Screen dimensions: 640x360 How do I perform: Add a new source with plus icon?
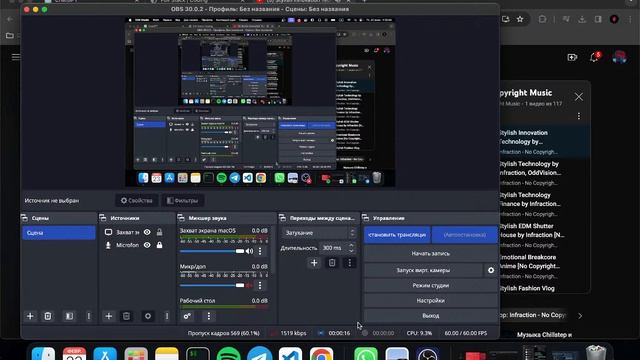[109, 316]
